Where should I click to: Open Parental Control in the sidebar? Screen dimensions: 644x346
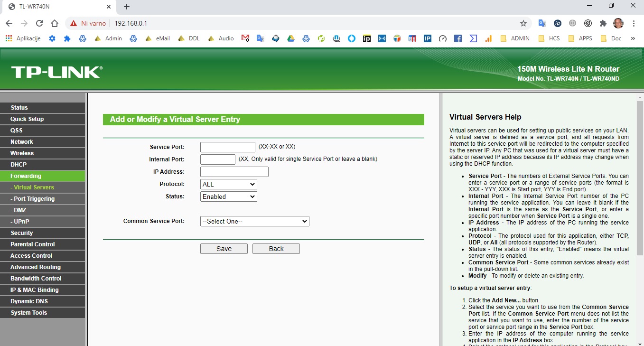pyautogui.click(x=43, y=244)
